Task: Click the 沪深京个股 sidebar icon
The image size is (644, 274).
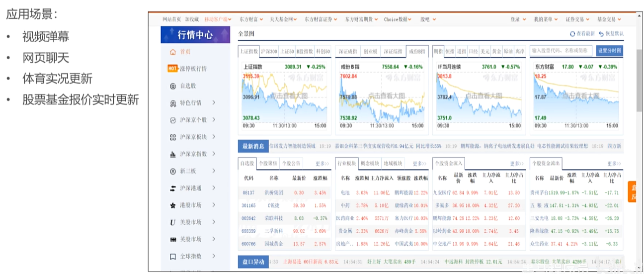Action: pos(173,120)
